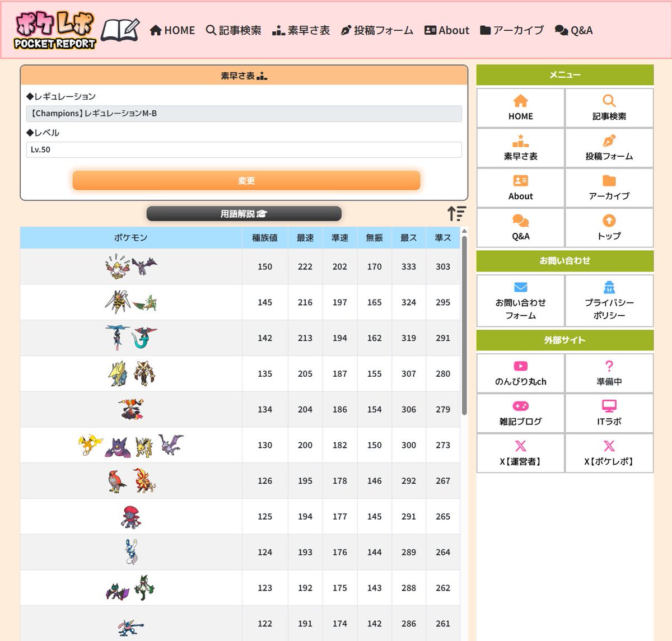
Task: Click the 外部サイト sidebar heading
Action: [x=565, y=340]
